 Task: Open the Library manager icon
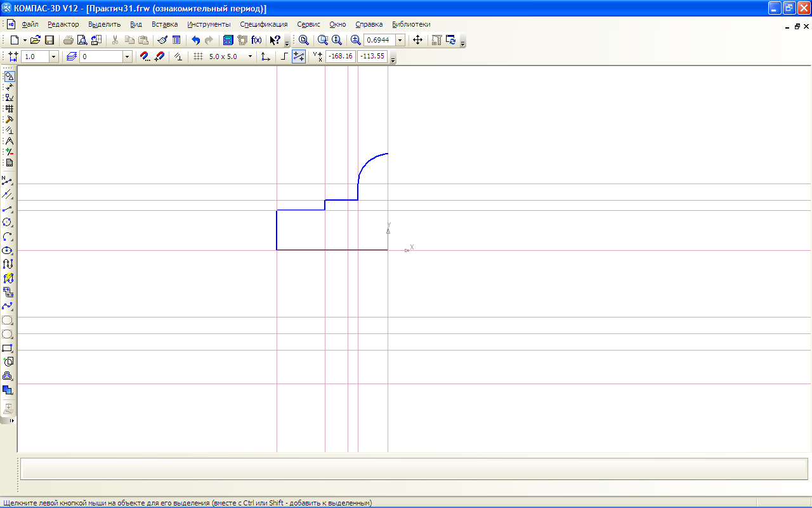tap(228, 40)
